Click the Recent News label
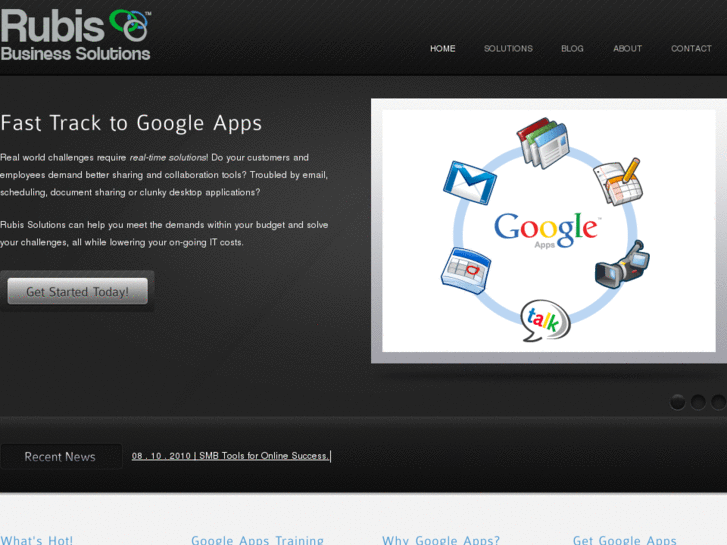 coord(60,457)
